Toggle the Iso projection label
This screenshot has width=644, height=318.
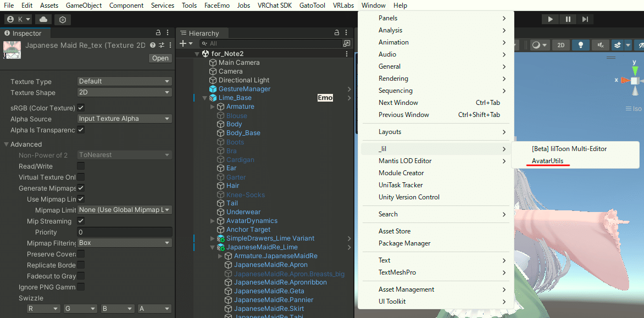tap(634, 109)
